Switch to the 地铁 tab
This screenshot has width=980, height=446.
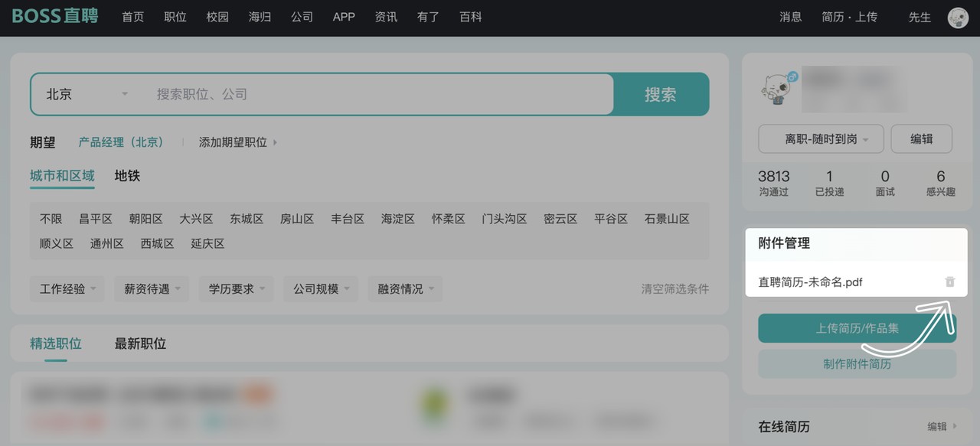[127, 176]
